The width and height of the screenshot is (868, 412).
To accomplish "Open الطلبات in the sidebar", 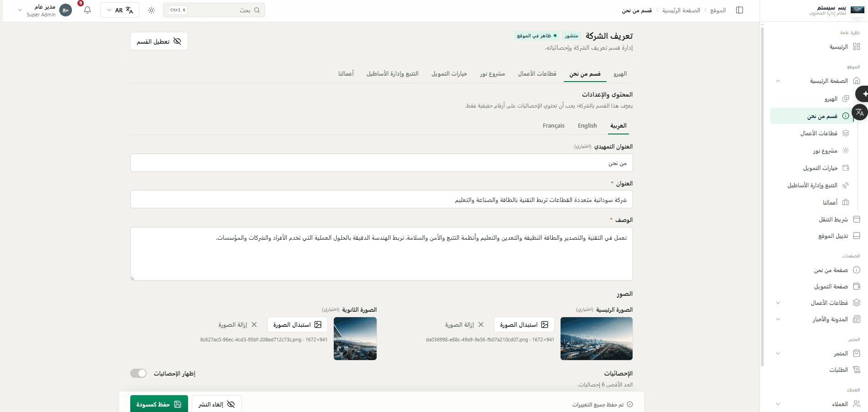I will (844, 370).
